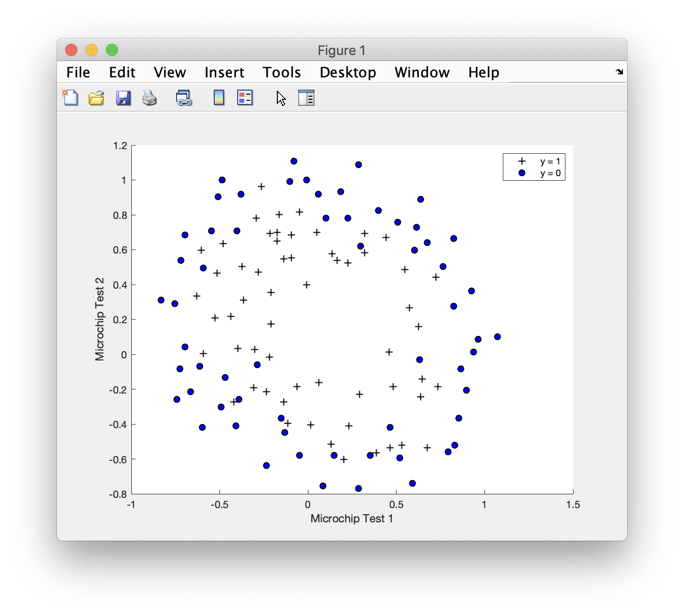Save the figure using the floppy disk icon
This screenshot has height=616, width=684.
click(x=123, y=98)
